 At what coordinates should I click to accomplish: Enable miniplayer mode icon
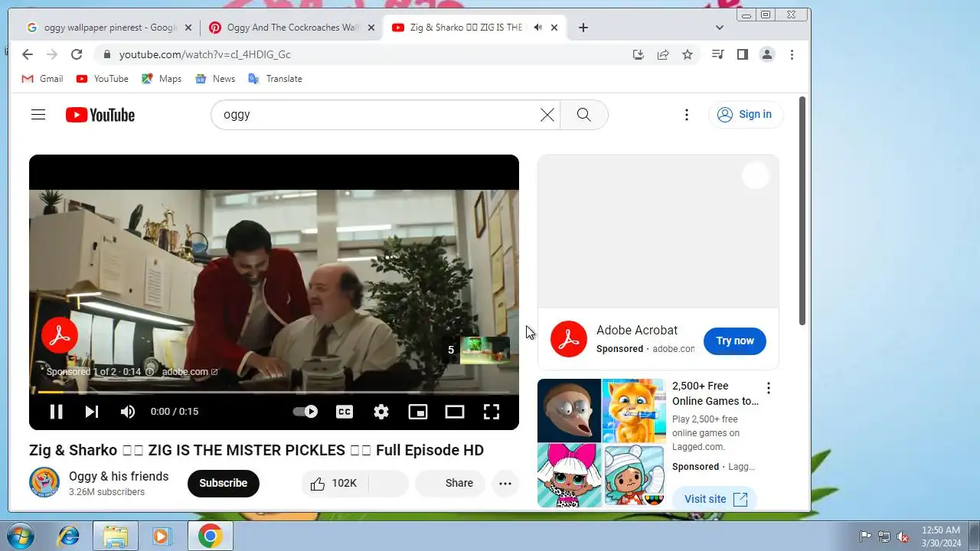(x=418, y=412)
